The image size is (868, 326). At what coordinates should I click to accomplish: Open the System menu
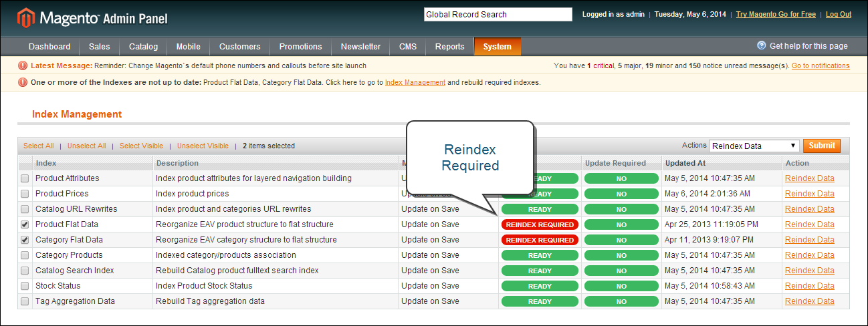[498, 47]
